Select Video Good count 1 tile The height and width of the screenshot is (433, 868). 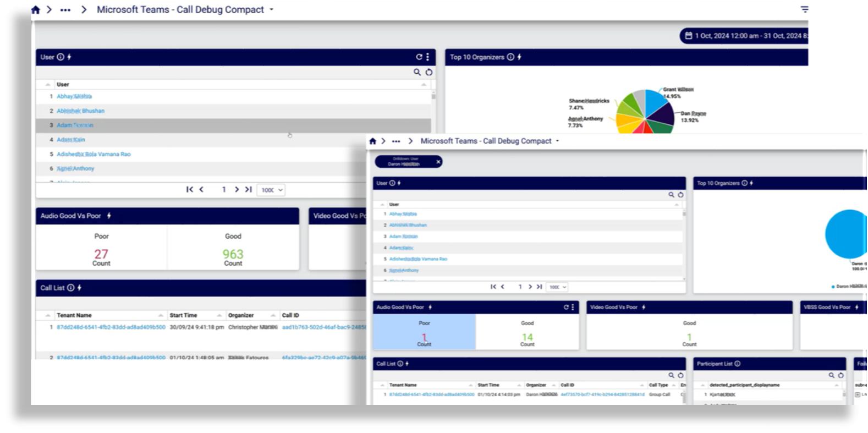689,332
